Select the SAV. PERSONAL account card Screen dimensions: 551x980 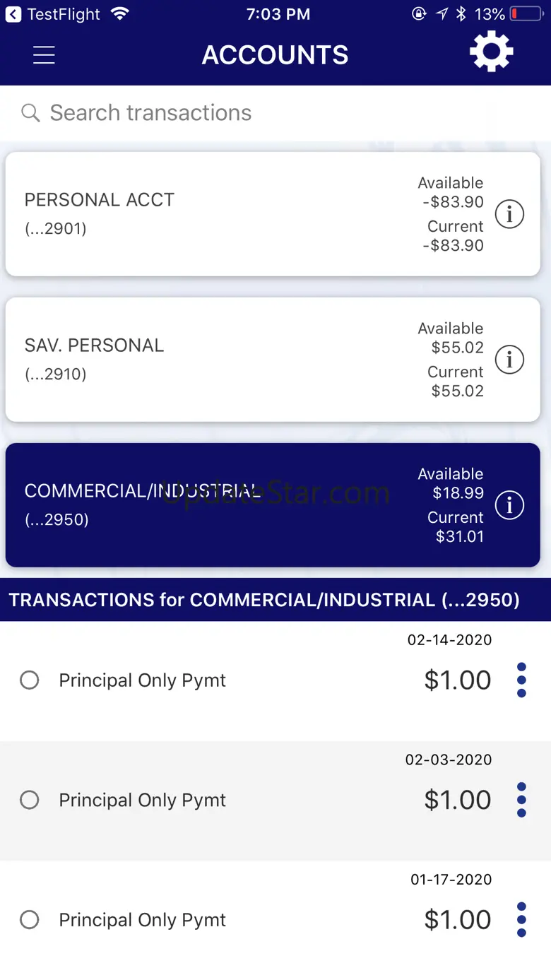click(273, 360)
